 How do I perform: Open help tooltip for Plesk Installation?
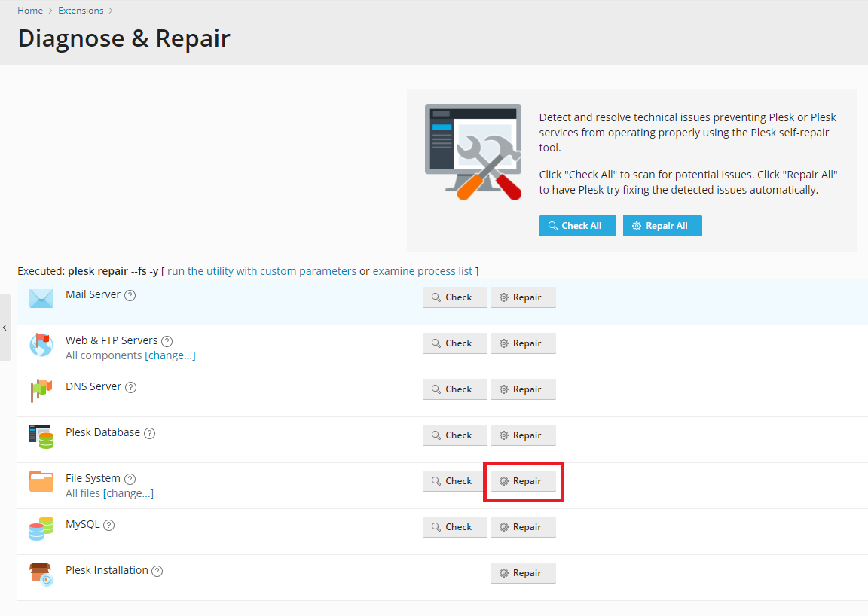pos(157,571)
